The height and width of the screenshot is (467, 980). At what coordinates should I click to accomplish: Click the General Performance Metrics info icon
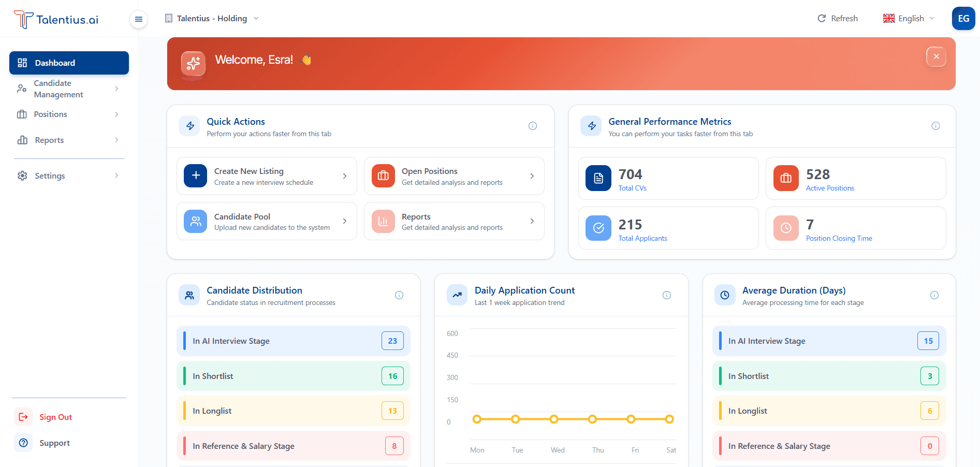pos(935,126)
